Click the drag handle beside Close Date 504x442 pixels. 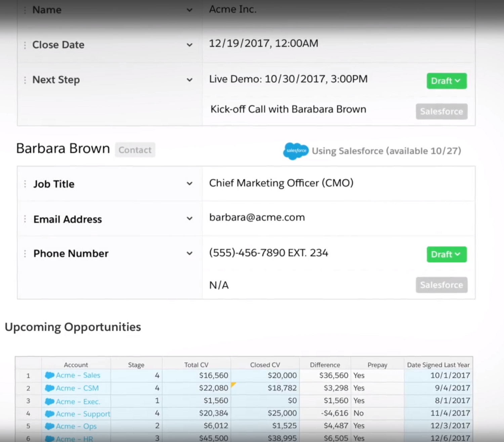pos(25,45)
